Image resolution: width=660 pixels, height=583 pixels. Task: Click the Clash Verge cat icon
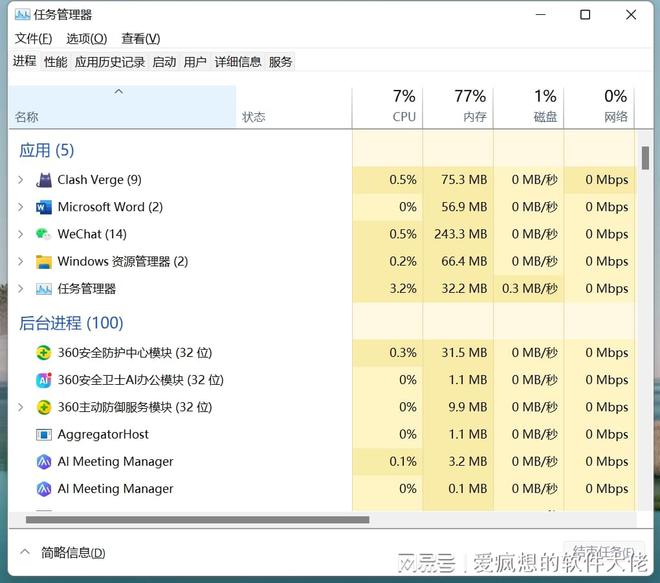pos(44,180)
